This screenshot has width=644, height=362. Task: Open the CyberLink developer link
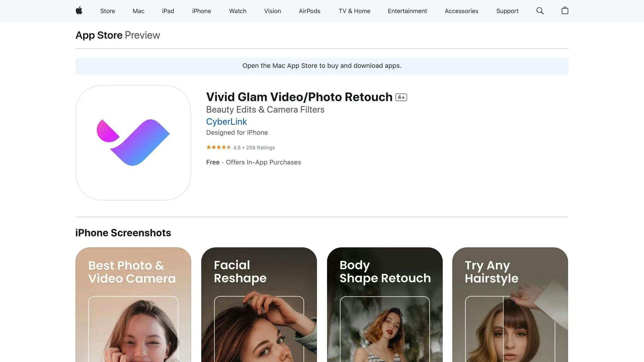click(x=226, y=122)
